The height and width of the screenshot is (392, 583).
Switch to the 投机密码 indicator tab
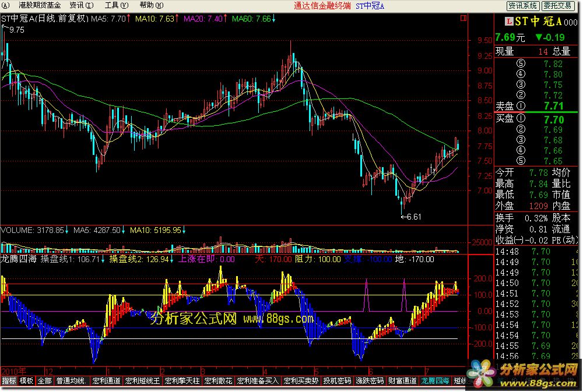pyautogui.click(x=337, y=380)
